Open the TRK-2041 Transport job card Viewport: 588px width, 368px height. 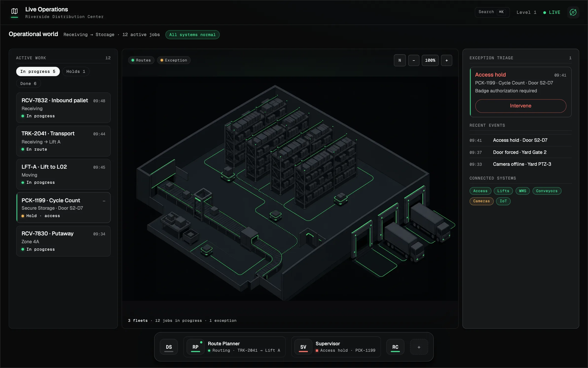point(63,141)
